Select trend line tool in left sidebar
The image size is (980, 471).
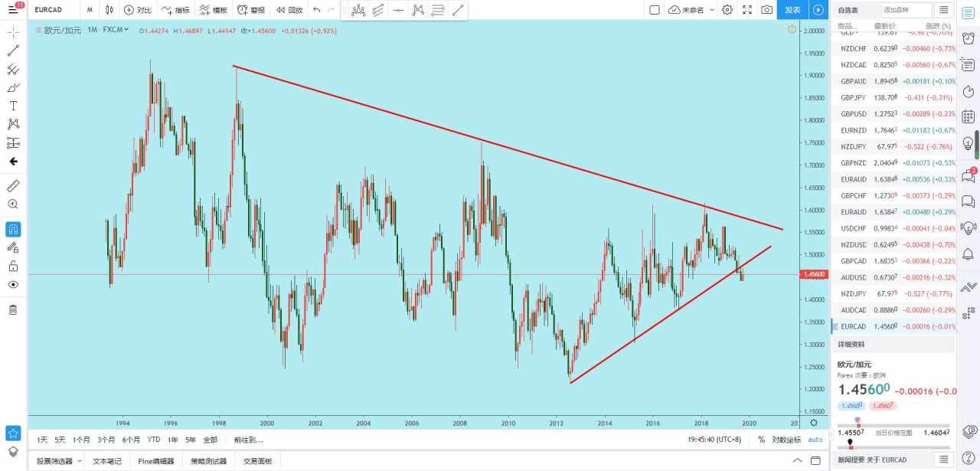[13, 51]
